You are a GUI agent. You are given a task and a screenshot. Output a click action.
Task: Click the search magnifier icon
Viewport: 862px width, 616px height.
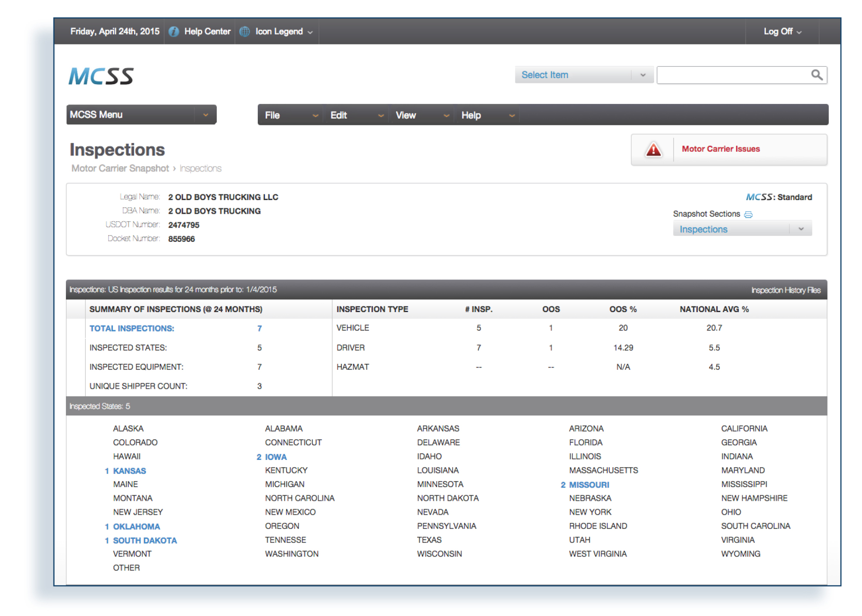(x=816, y=75)
